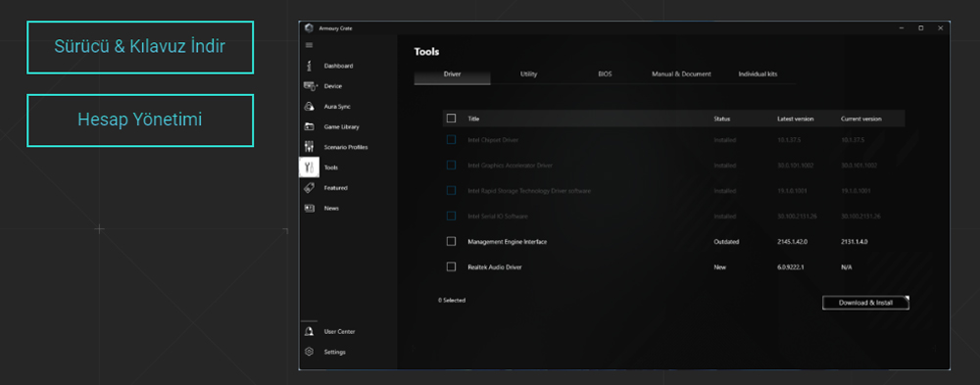This screenshot has height=385, width=980.
Task: Click the Download & Install button
Action: tap(865, 303)
